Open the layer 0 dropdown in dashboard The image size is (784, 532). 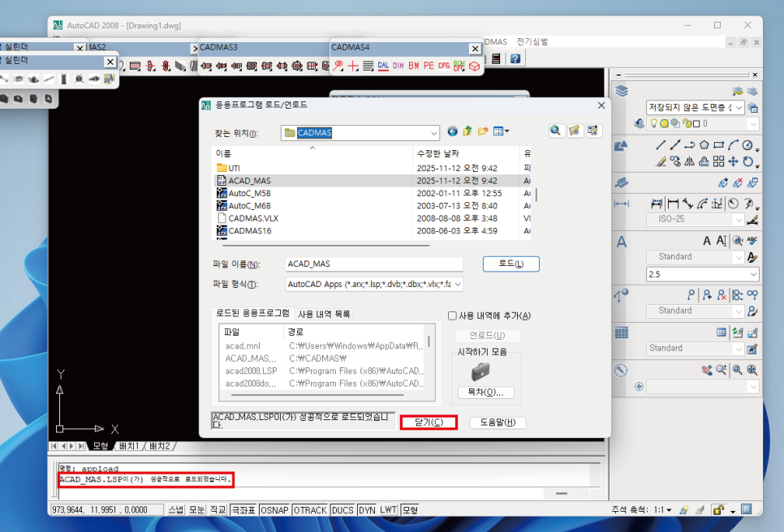753,123
